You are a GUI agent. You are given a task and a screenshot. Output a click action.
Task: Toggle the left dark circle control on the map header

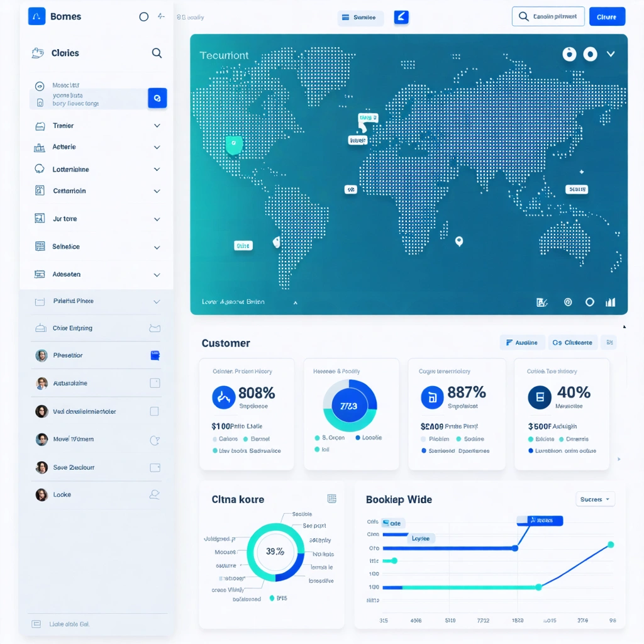tap(569, 54)
